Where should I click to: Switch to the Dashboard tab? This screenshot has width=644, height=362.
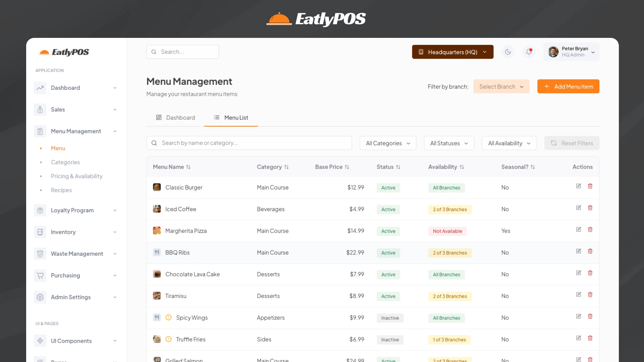[x=175, y=118]
